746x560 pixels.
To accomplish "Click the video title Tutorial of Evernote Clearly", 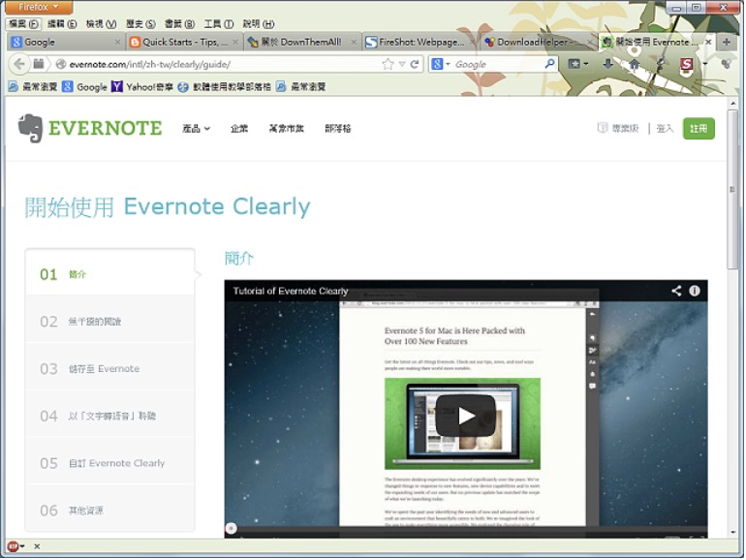I will [x=291, y=292].
